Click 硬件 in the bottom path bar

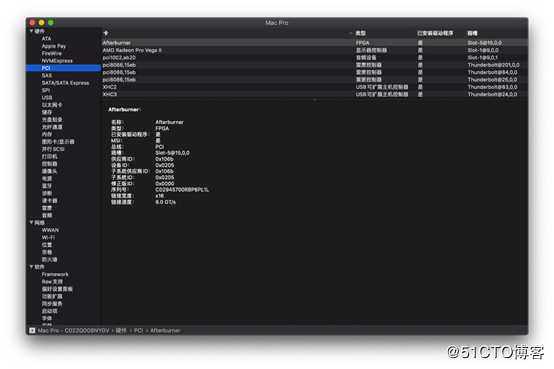click(x=121, y=330)
